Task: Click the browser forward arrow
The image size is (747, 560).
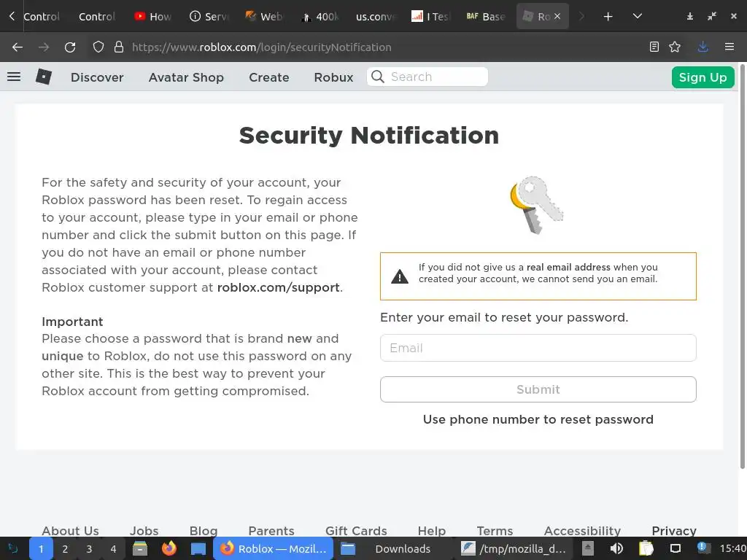Action: (44, 47)
